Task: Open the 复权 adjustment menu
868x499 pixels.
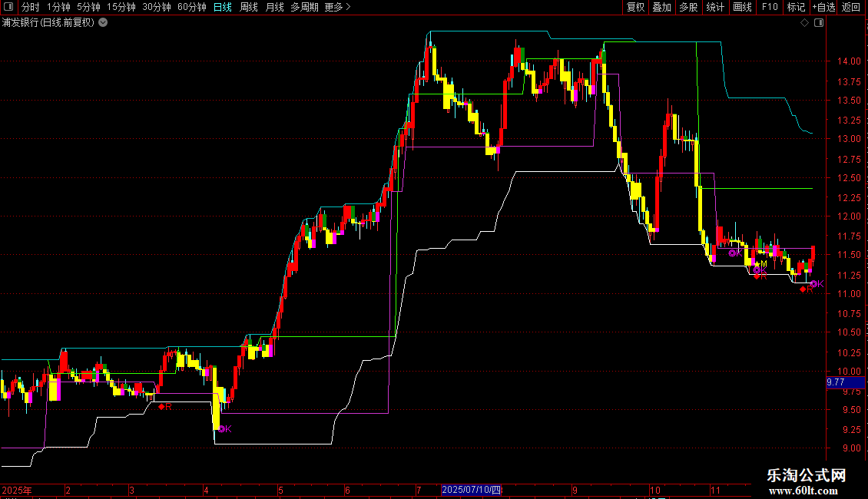Action: coord(635,7)
